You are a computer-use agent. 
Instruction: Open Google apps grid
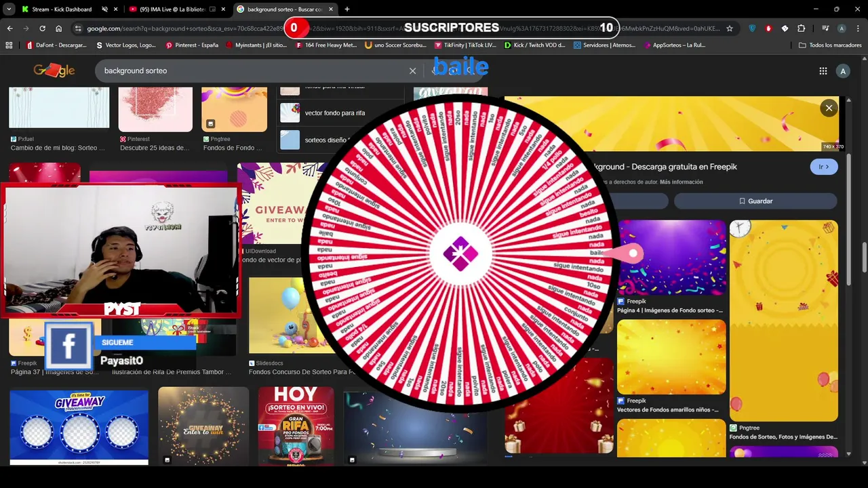823,71
